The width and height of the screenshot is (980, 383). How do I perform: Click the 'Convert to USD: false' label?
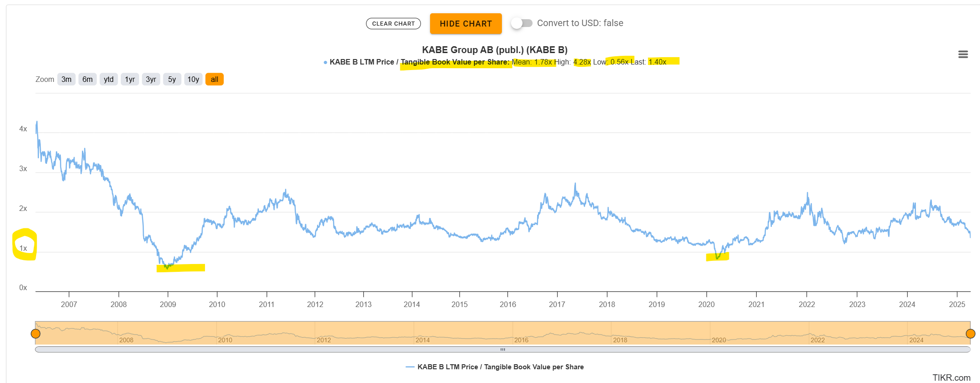580,23
